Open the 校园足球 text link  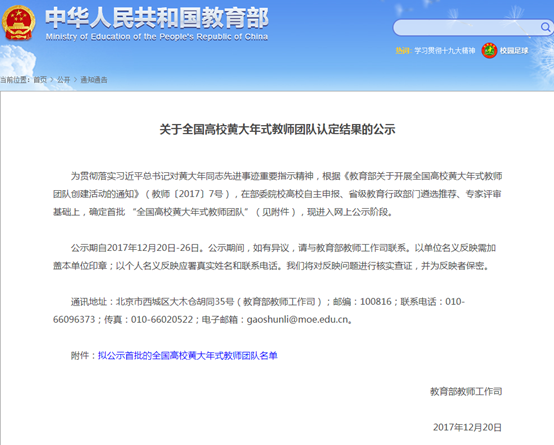(x=514, y=51)
